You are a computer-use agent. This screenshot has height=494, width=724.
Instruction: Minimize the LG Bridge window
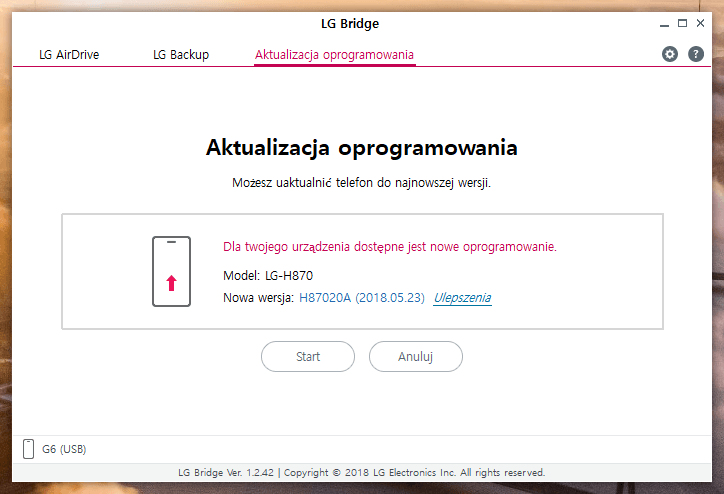(x=664, y=24)
